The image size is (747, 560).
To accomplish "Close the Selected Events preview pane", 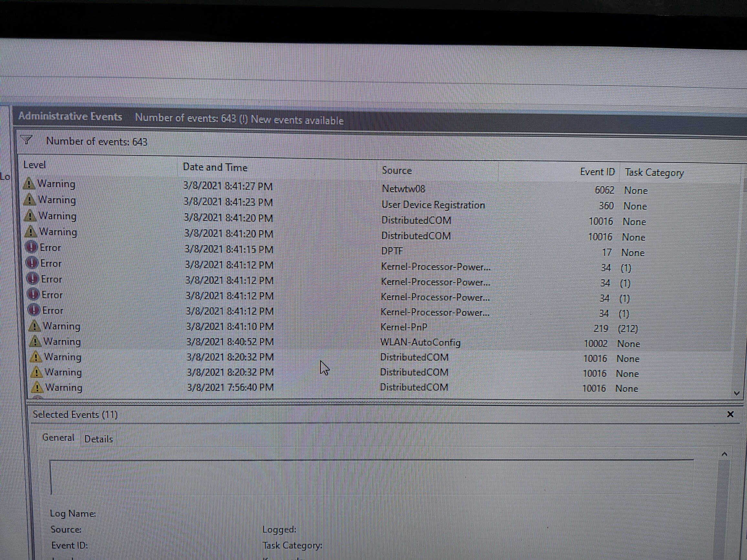I will click(x=730, y=414).
